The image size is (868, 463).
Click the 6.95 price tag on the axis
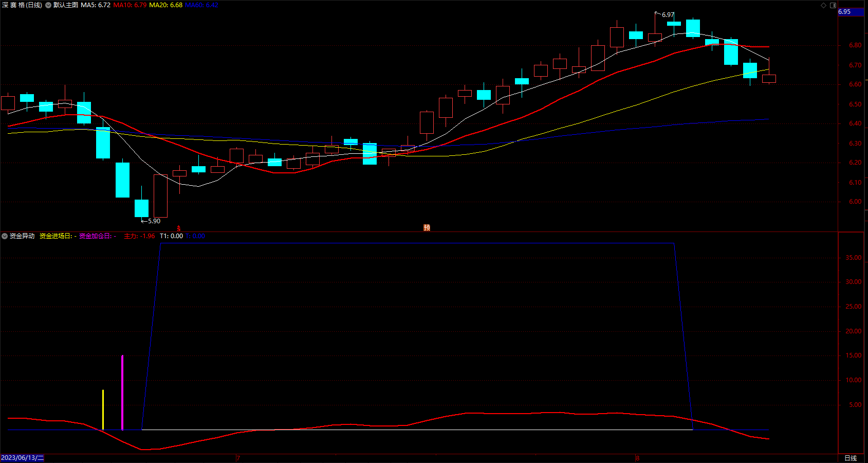[x=851, y=12]
